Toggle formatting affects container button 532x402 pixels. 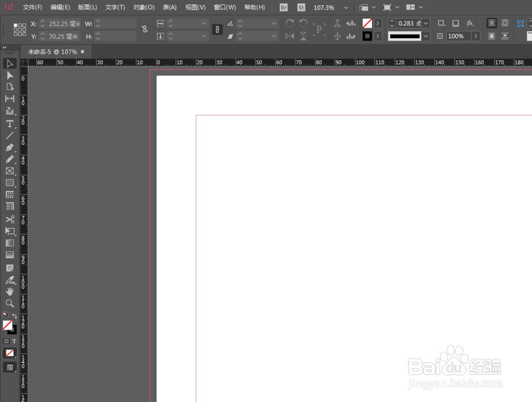click(6, 341)
